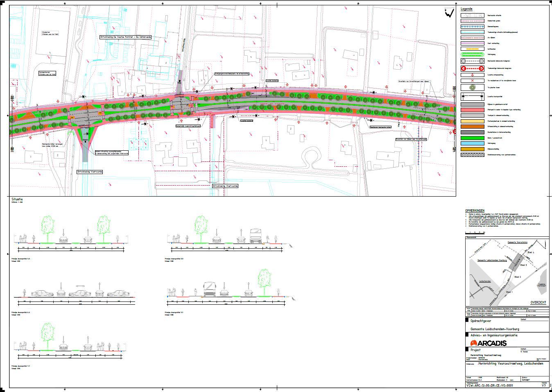Click the 'Gemeente Leidschendam-Voorburg' client name in title block

(495, 329)
